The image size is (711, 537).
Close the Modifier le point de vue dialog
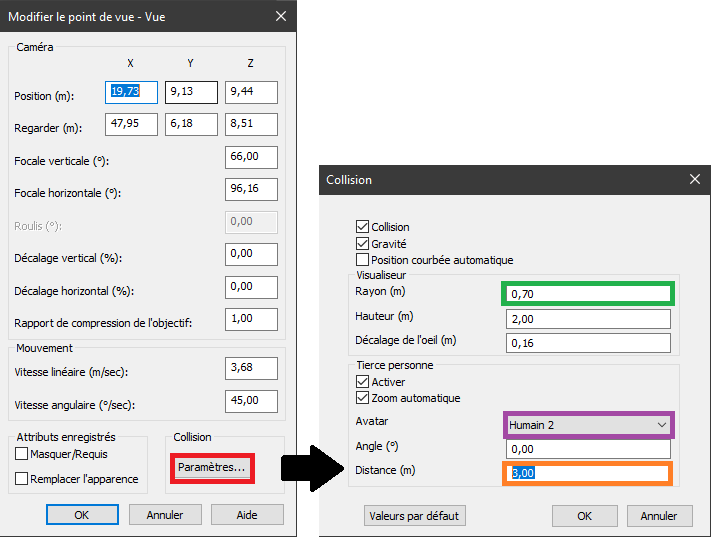[x=280, y=17]
